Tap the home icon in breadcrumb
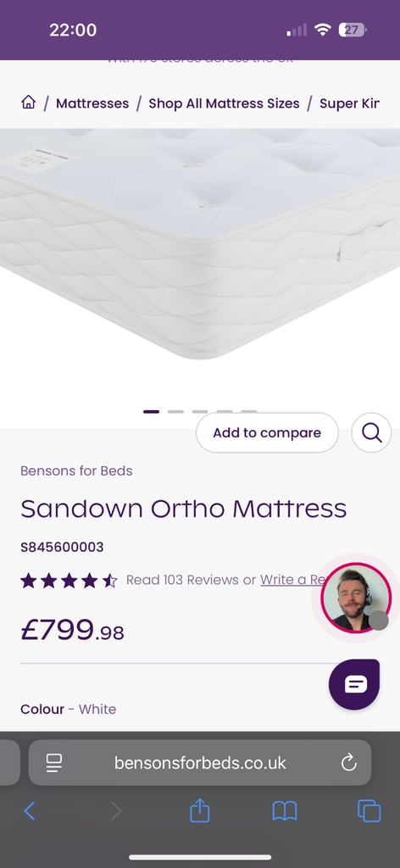Viewport: 400px width, 868px height. (28, 103)
